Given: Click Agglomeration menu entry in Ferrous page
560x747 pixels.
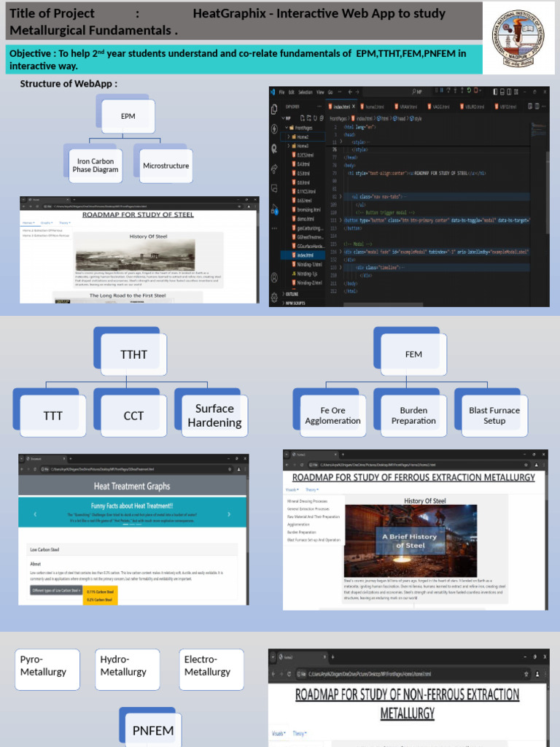Looking at the screenshot, I should click(x=298, y=524).
